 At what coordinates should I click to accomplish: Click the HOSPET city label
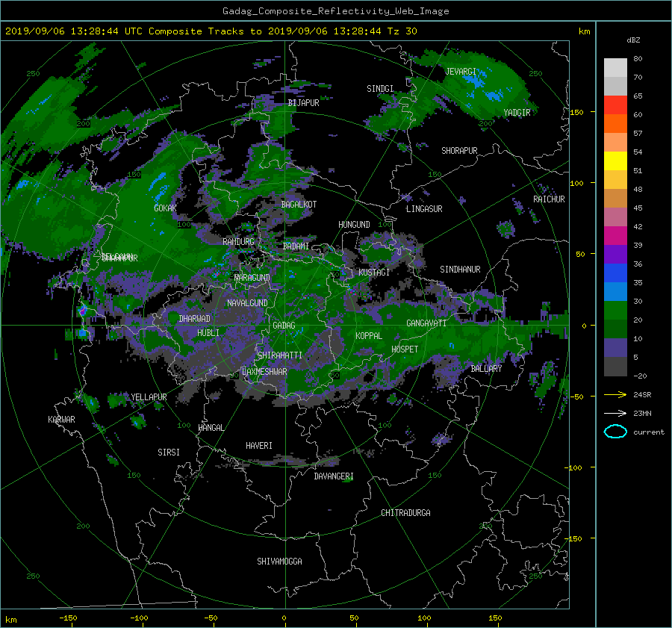click(405, 349)
